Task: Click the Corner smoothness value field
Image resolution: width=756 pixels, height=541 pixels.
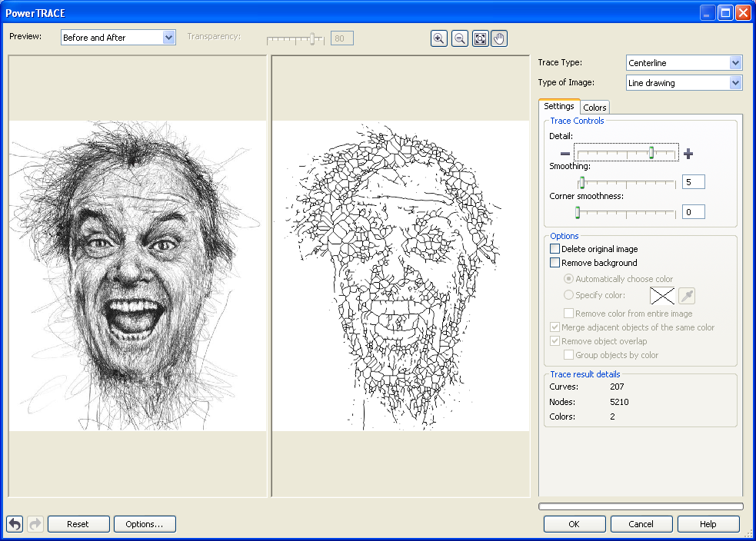Action: click(x=694, y=212)
